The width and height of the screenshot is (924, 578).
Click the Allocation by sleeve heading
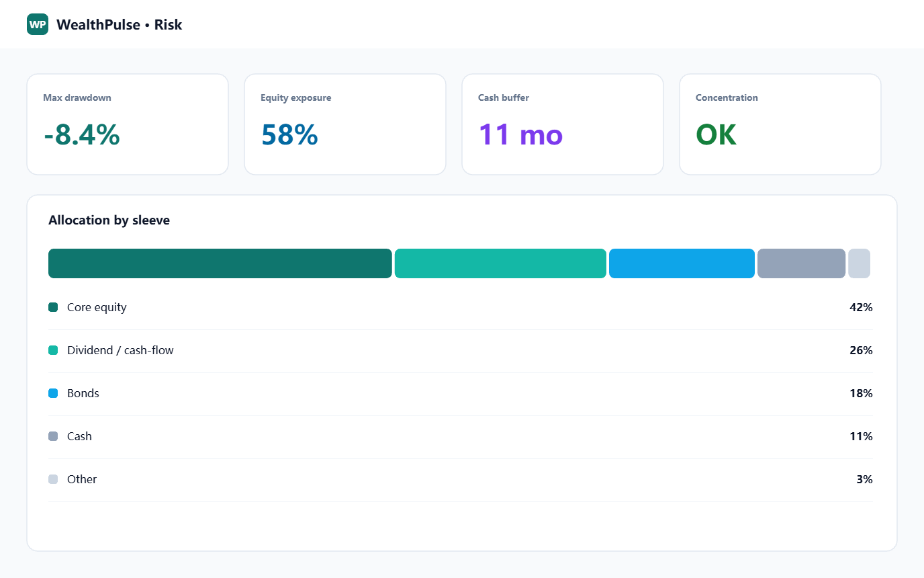tap(109, 220)
